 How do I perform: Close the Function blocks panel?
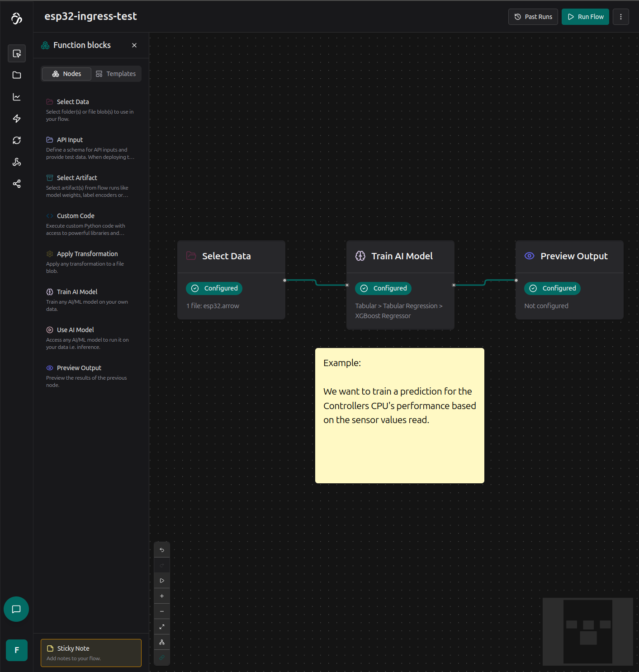[x=134, y=45]
